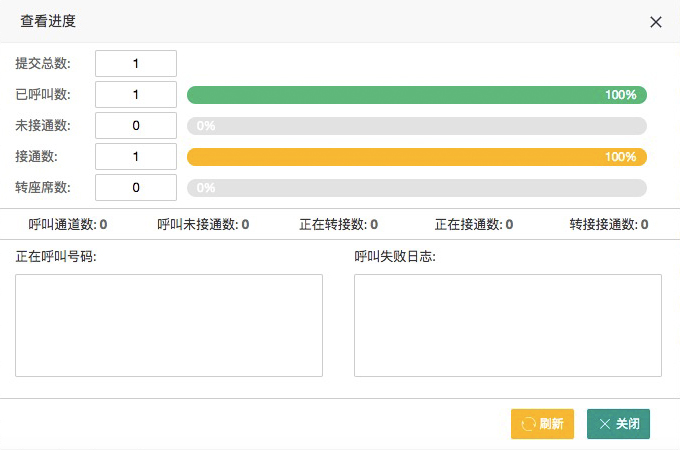The image size is (680, 450).
Task: Click the 查看进度 dialog title
Action: coord(48,21)
